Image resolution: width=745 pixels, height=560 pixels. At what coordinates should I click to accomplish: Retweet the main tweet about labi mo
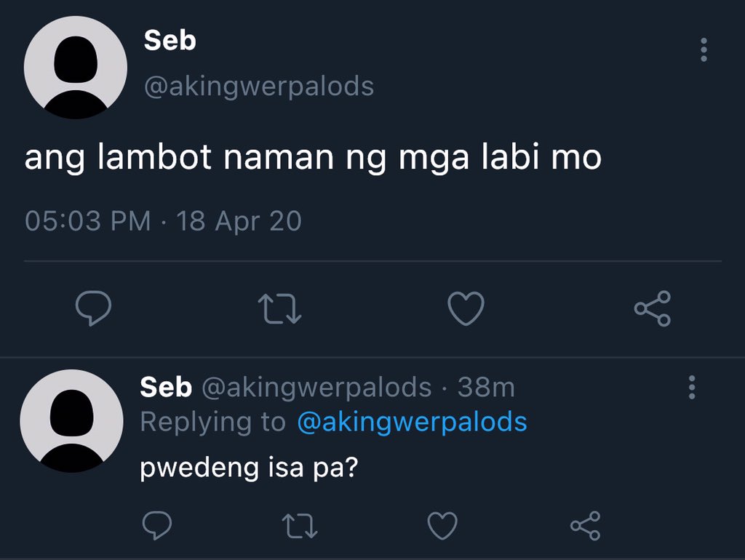coord(279,309)
